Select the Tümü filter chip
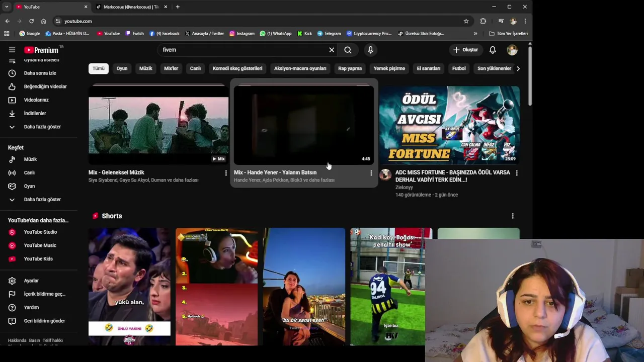The image size is (644, 362). pyautogui.click(x=99, y=68)
